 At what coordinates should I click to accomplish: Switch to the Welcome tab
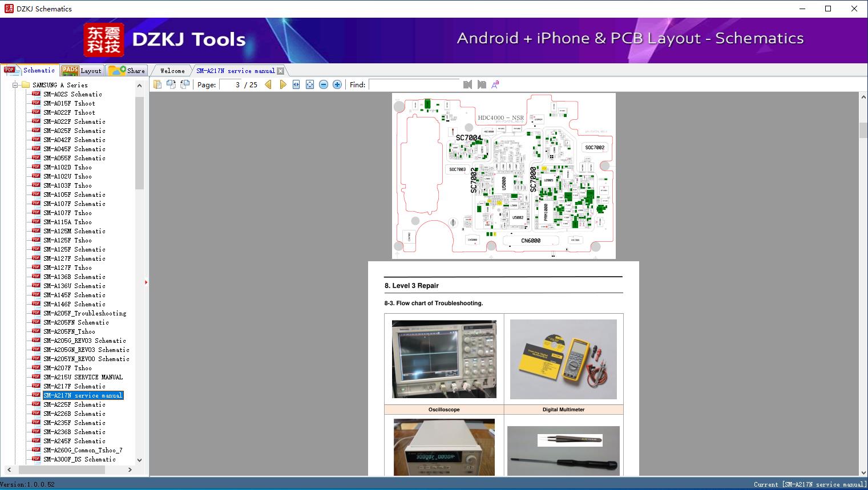[x=172, y=71]
